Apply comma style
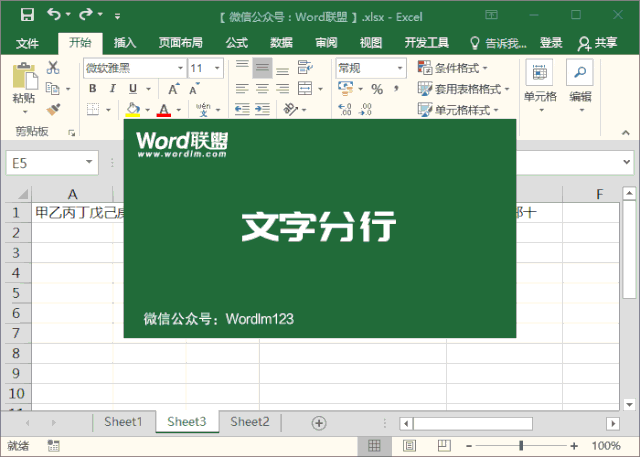The height and width of the screenshot is (457, 640). pyautogui.click(x=396, y=89)
